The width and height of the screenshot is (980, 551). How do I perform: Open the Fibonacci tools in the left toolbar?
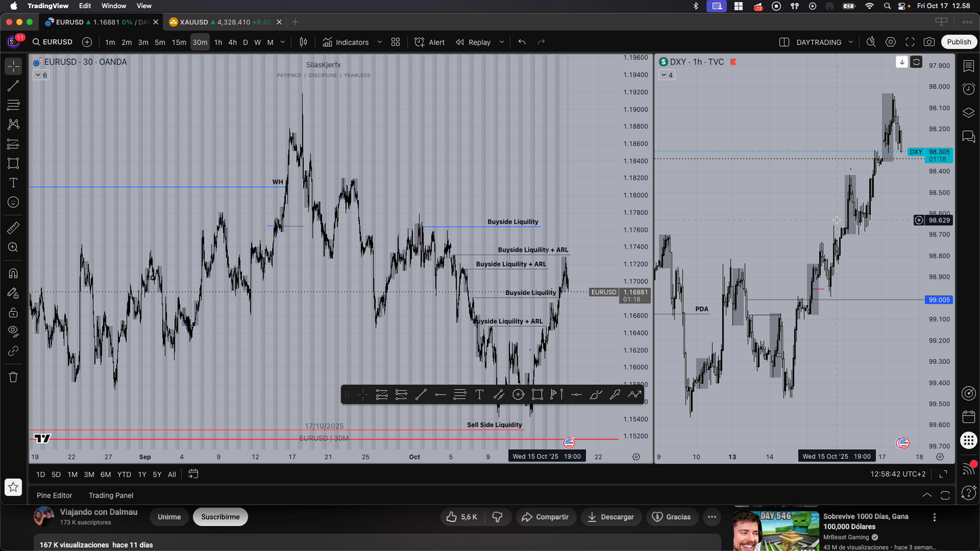coord(13,105)
